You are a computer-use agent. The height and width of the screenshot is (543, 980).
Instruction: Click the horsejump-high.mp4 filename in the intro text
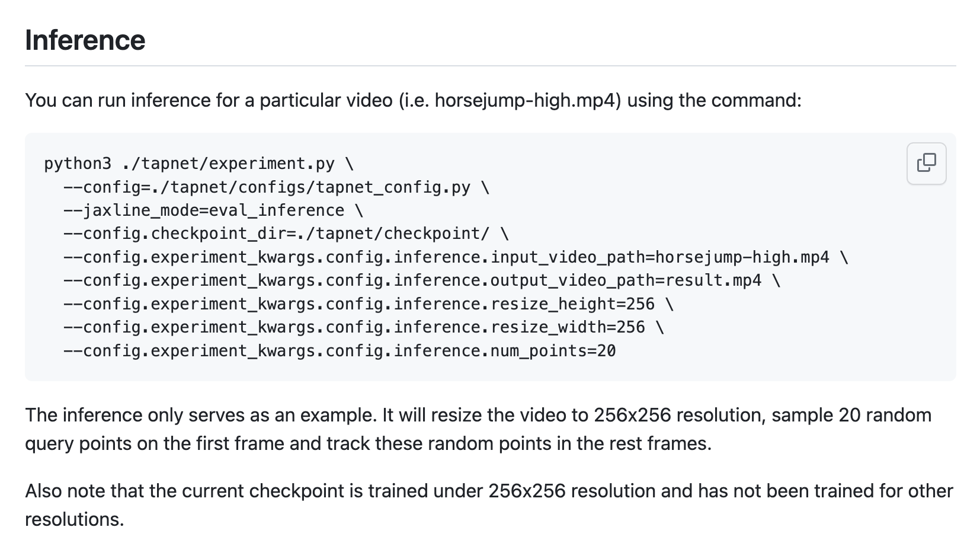click(526, 100)
